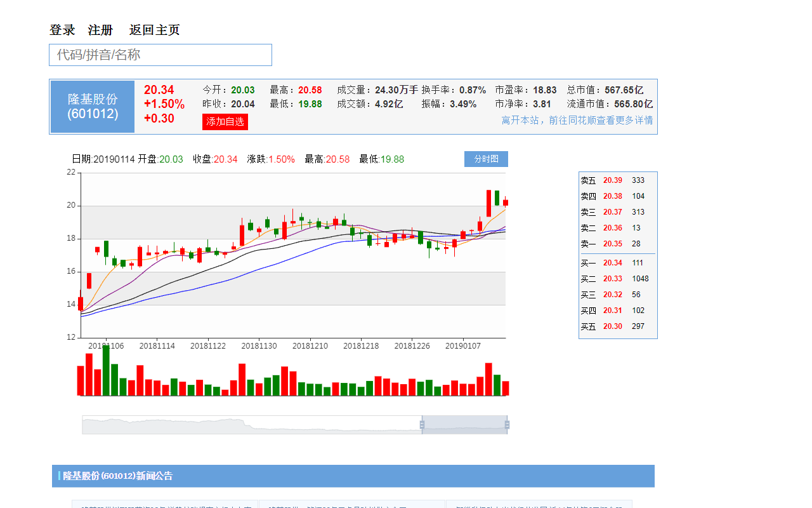Click the 昨收 20.04 value

click(242, 104)
